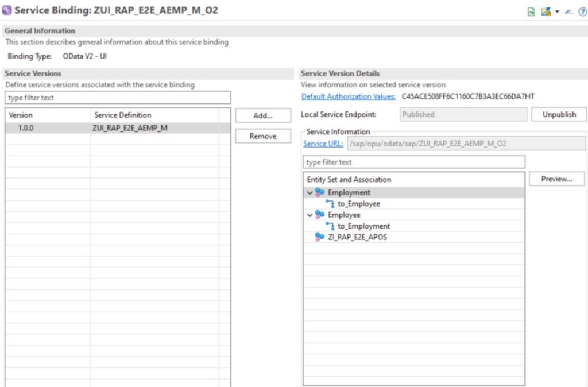The image size is (588, 387).
Task: Select the to_Employment association
Action: click(x=363, y=226)
